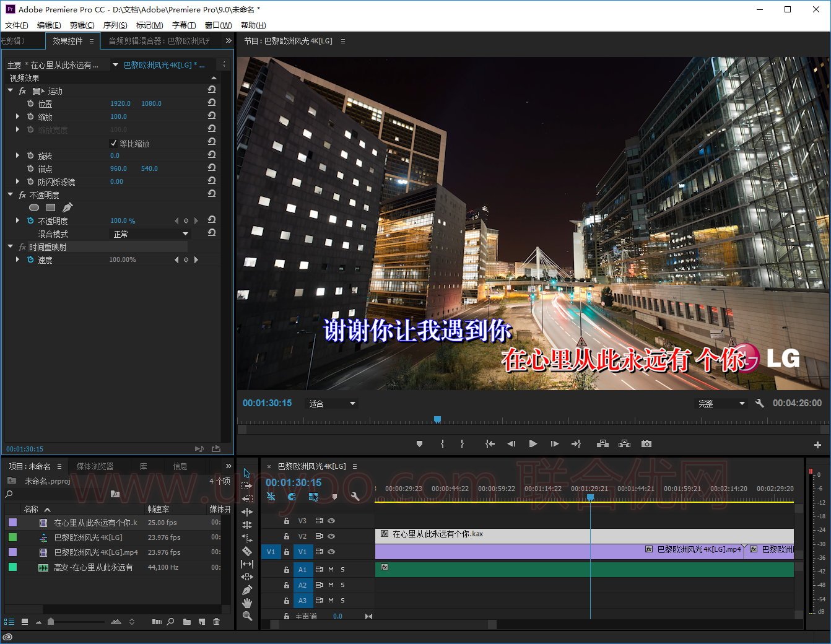Click the Mark In bracket icon
This screenshot has width=831, height=644.
pyautogui.click(x=442, y=444)
